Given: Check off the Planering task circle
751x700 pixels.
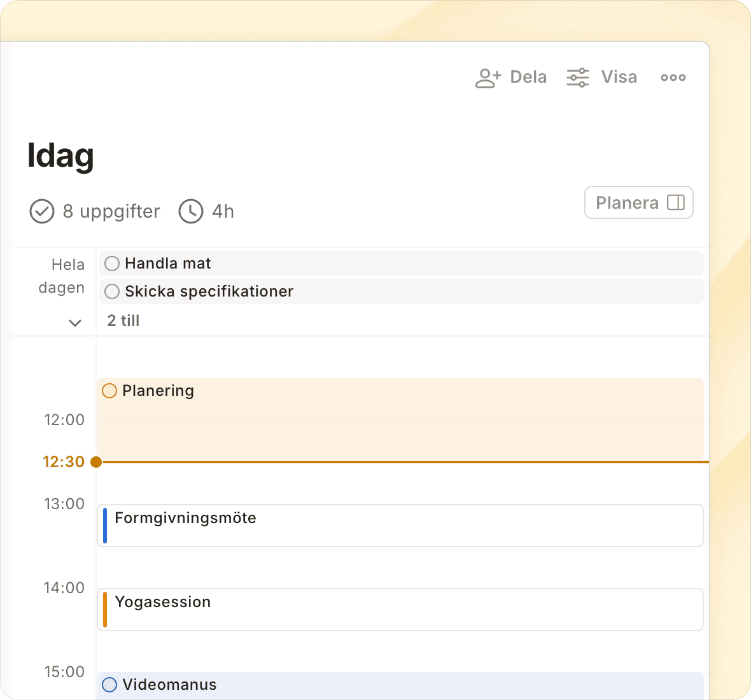Looking at the screenshot, I should (109, 391).
